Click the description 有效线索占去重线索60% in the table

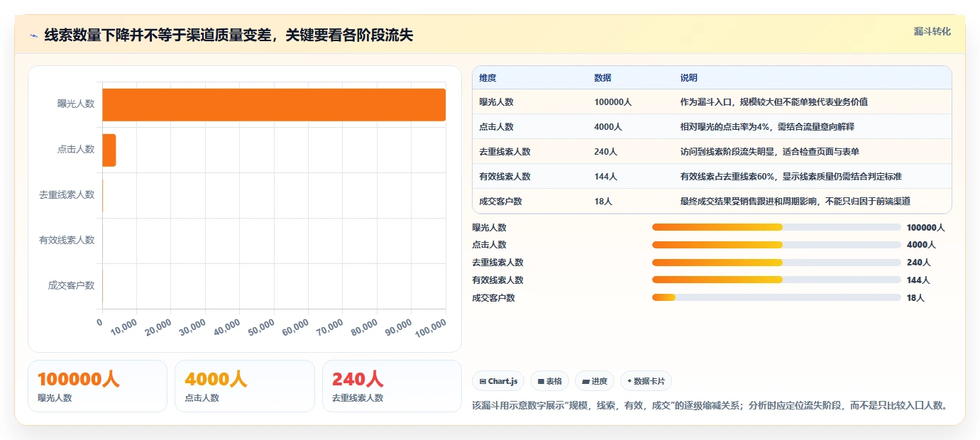coord(791,176)
